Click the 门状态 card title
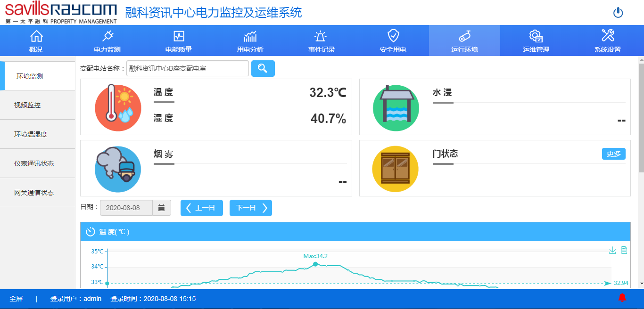This screenshot has width=644, height=309. 445,154
